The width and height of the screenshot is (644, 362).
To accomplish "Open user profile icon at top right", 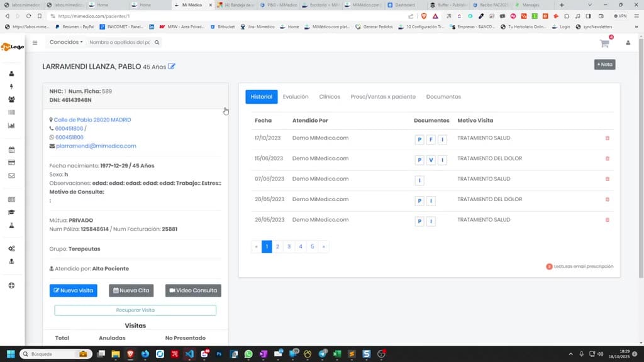I will [628, 43].
